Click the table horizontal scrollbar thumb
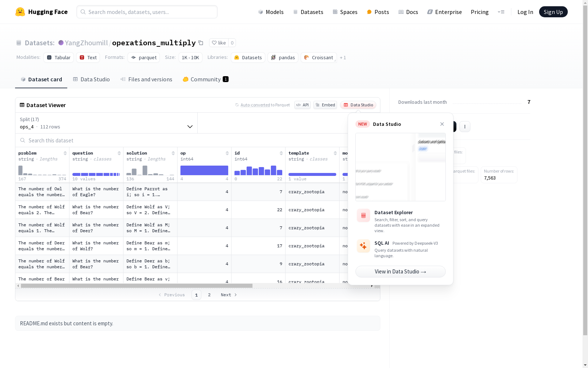Viewport: 588px width, 368px height. point(137,286)
